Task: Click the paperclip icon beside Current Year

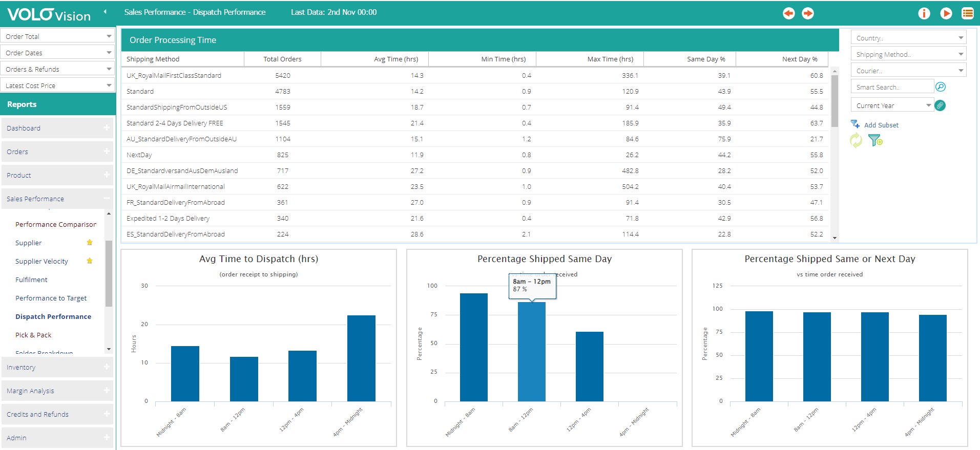Action: click(x=940, y=105)
